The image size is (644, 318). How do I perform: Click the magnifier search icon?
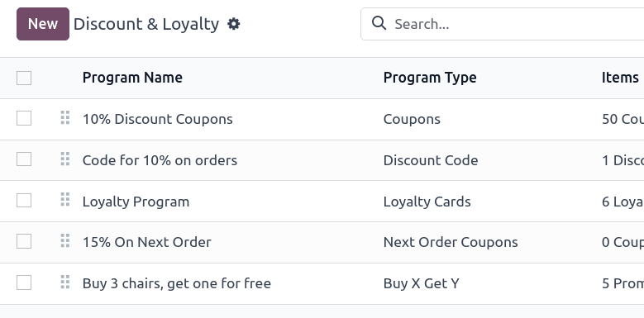[x=379, y=23]
